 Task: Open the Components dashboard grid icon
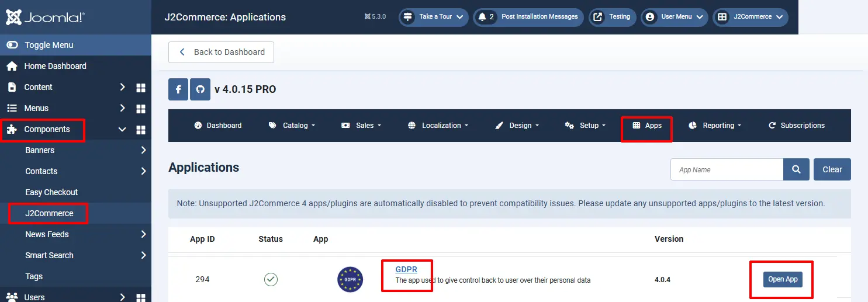[x=141, y=130]
